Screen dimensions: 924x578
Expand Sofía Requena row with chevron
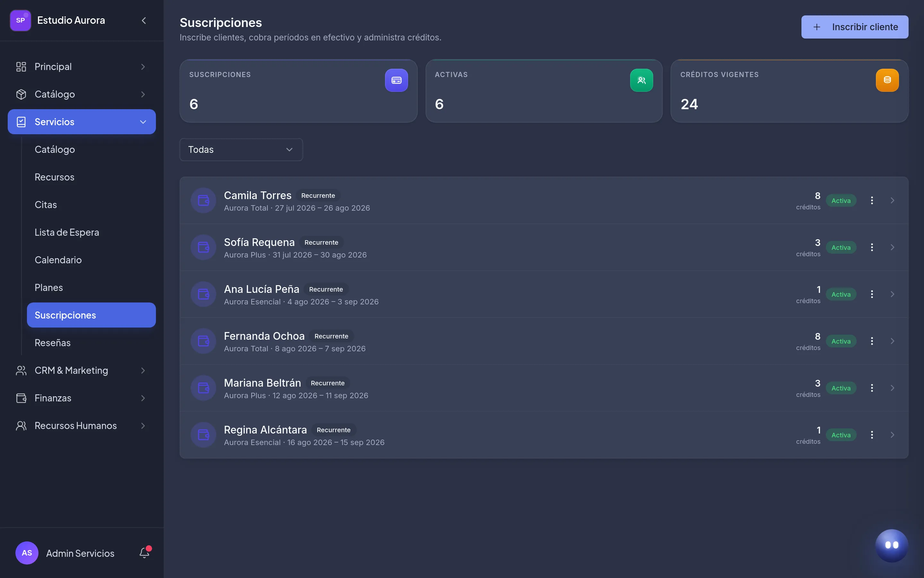point(892,247)
